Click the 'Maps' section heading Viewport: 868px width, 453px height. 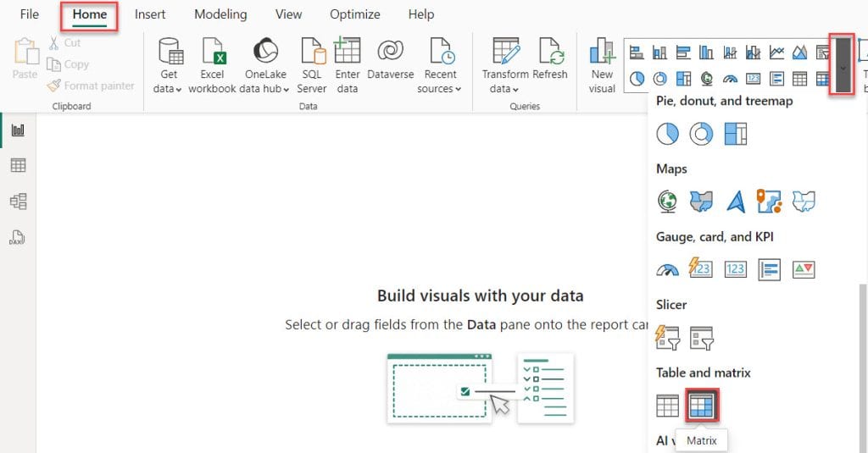pos(671,168)
